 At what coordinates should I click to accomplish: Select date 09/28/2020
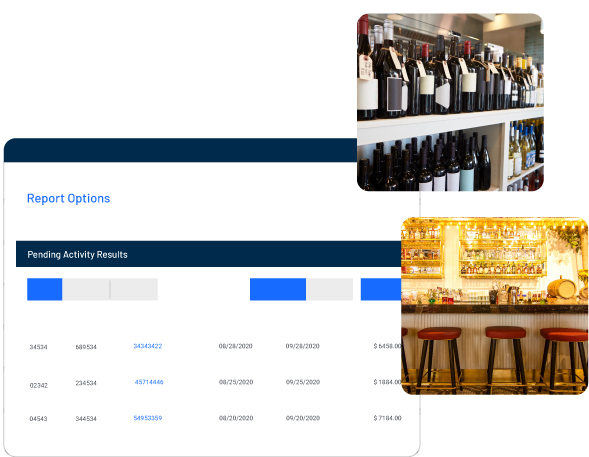coord(302,346)
